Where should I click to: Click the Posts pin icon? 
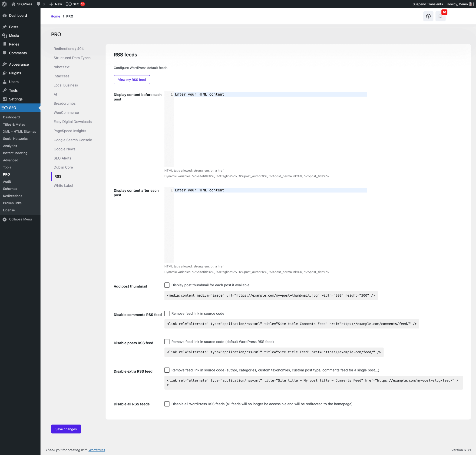(5, 27)
